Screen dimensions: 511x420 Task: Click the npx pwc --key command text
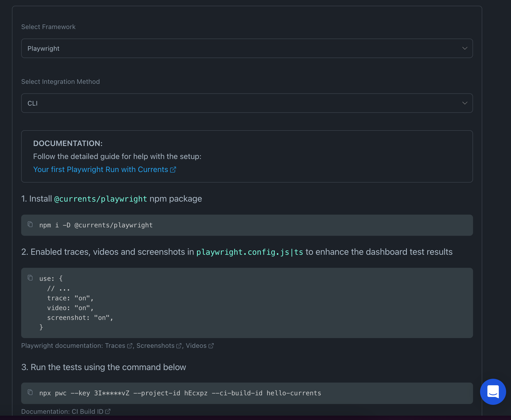point(180,393)
